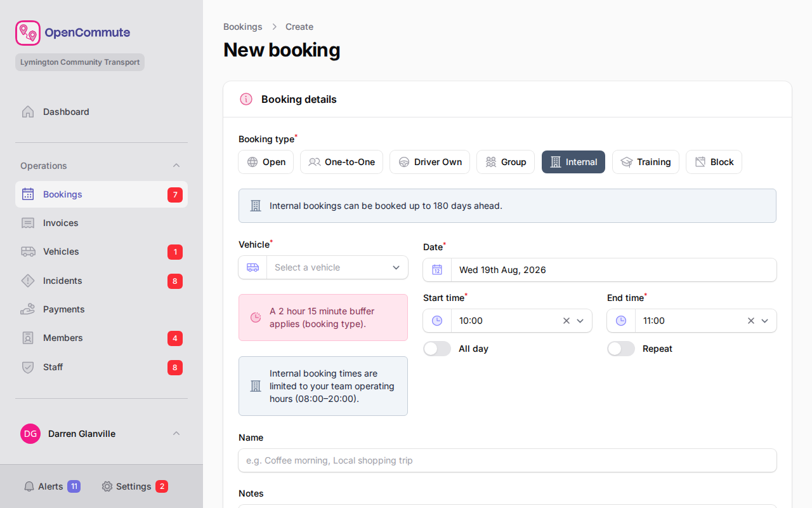Click the Alerts button label
This screenshot has width=812, height=508.
[51, 486]
